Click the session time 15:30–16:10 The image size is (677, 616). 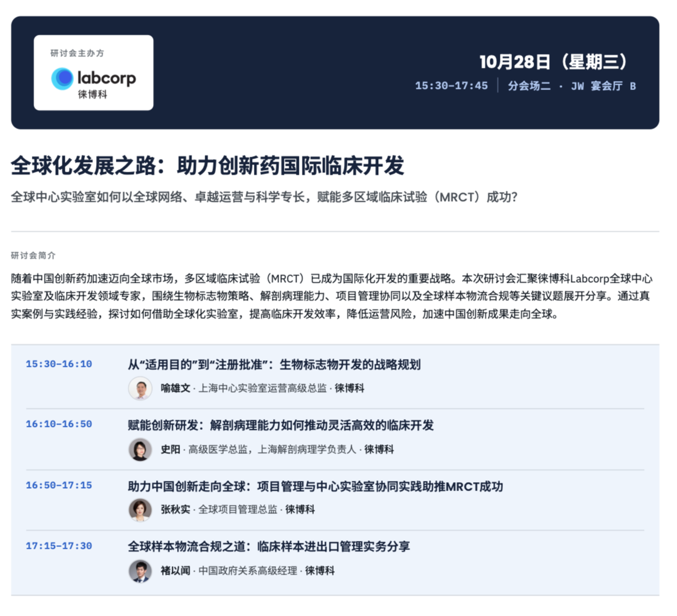(x=59, y=364)
